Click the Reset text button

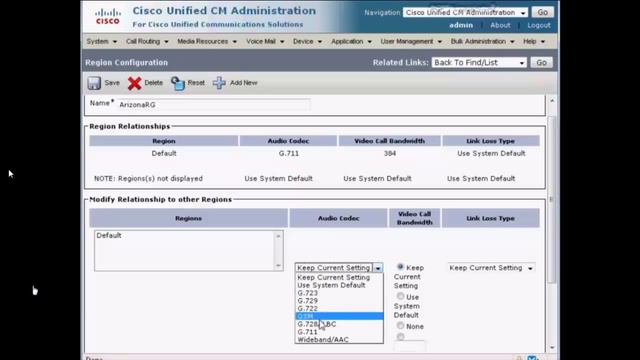196,83
